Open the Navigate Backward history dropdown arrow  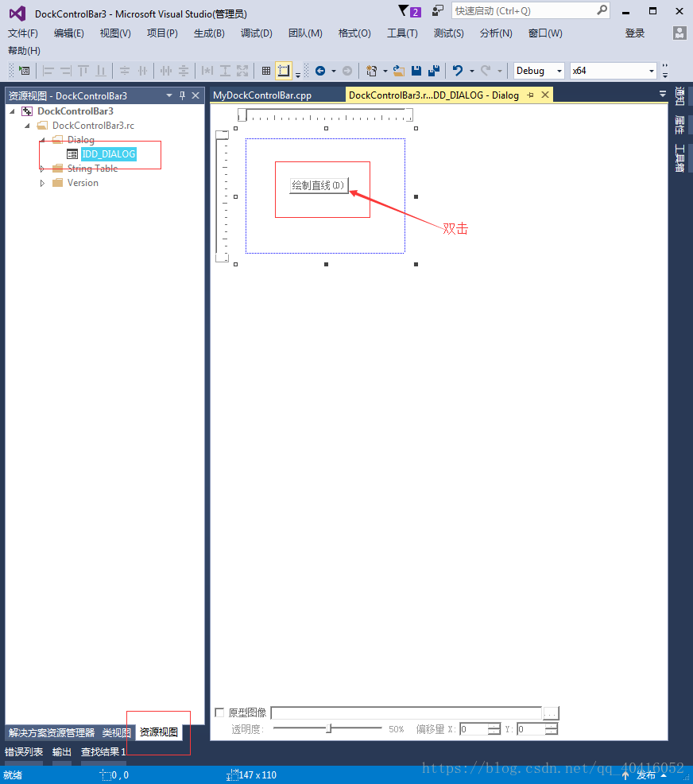coord(334,71)
